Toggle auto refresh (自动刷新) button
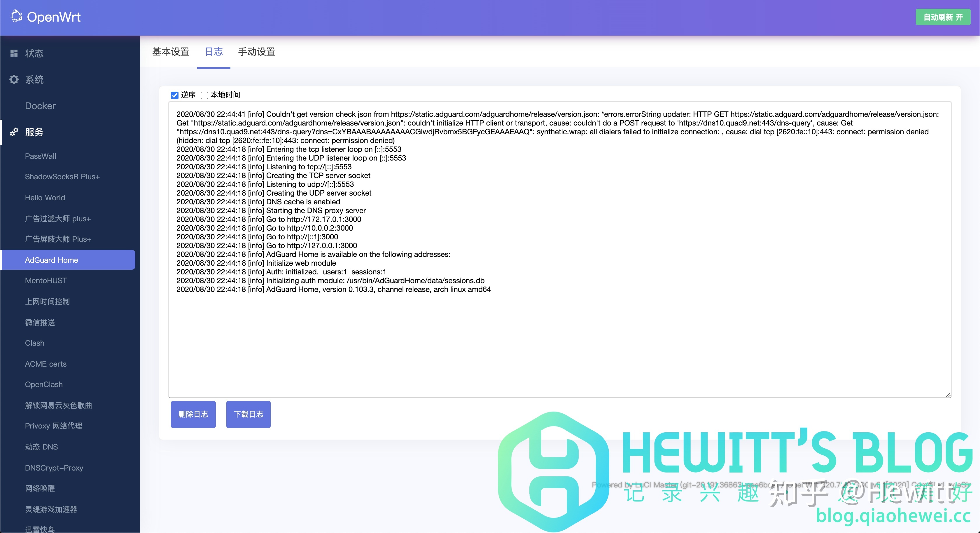 [942, 17]
